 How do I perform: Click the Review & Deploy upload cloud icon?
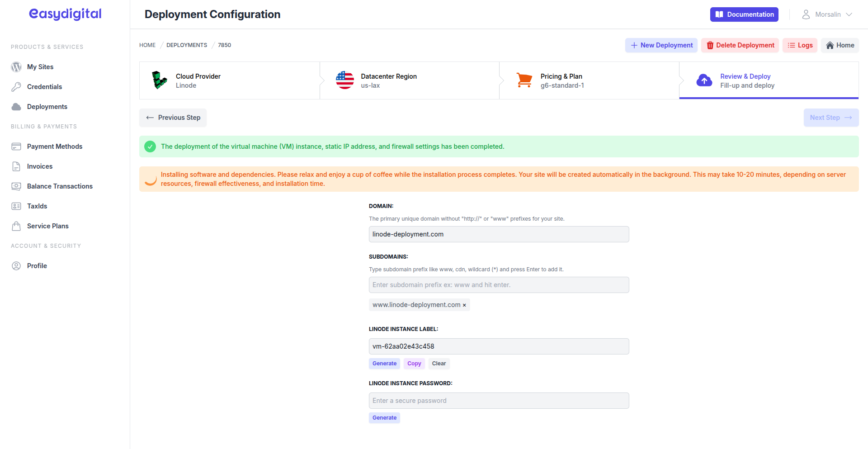click(x=704, y=80)
